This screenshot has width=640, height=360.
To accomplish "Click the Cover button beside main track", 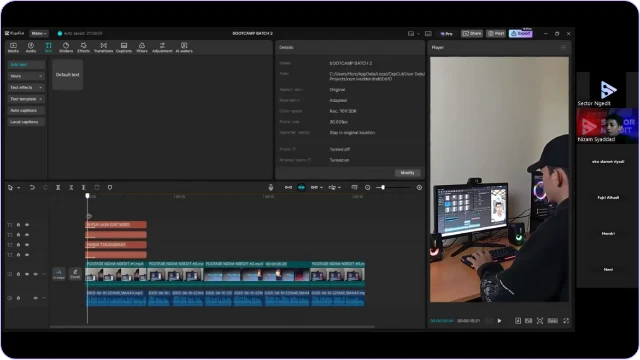I will point(75,274).
